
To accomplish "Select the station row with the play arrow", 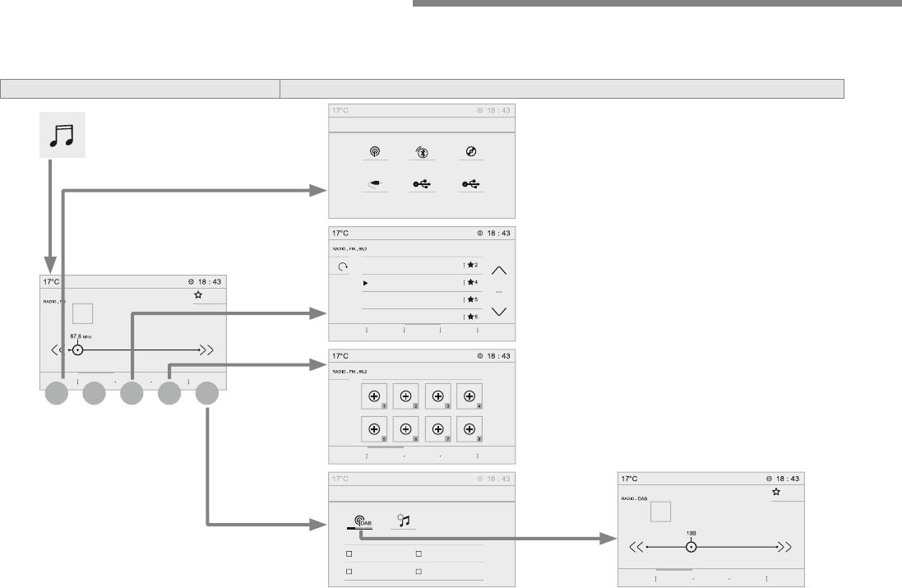I will (x=422, y=283).
